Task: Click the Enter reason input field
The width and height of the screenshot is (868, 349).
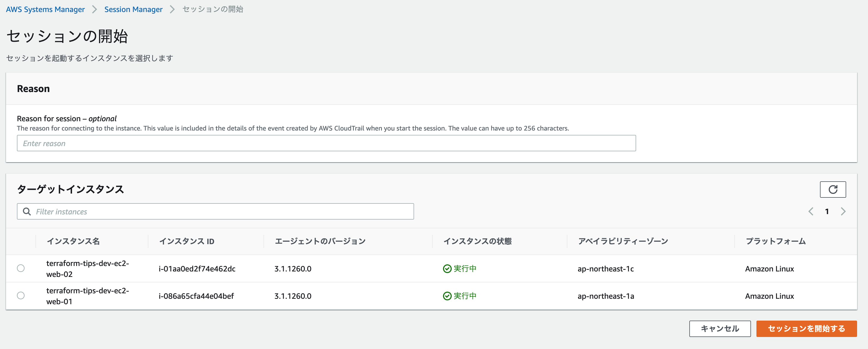Action: (x=326, y=143)
